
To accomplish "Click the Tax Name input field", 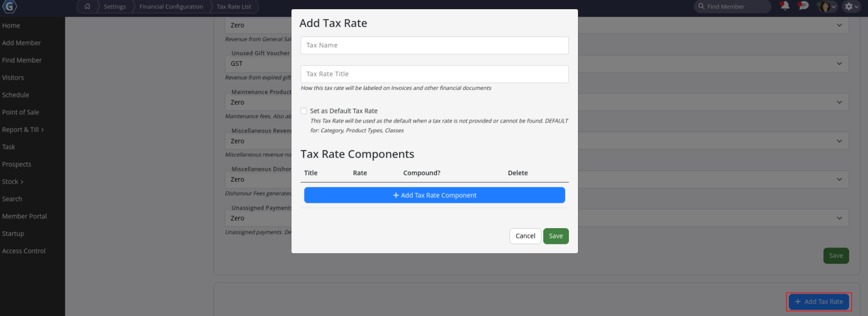I will click(x=434, y=45).
